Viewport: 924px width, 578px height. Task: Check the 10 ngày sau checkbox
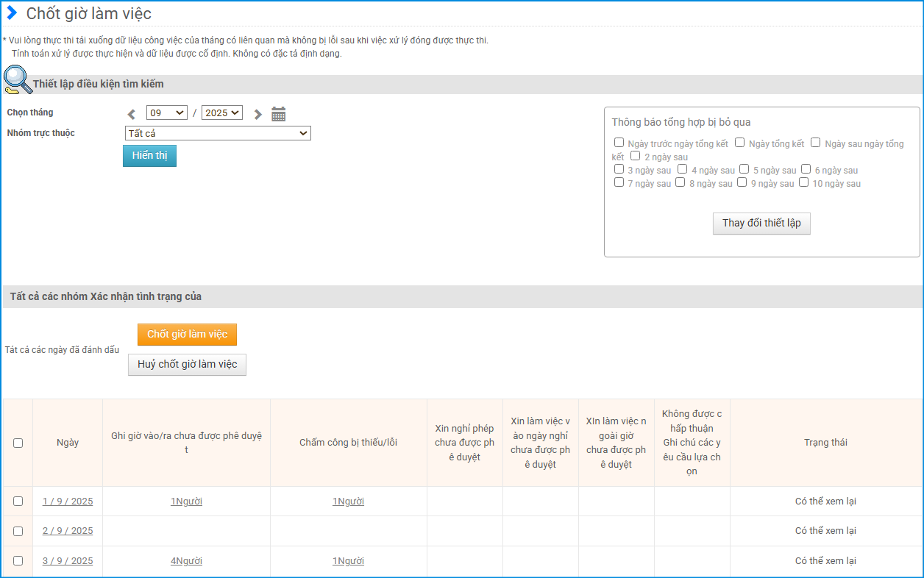804,182
